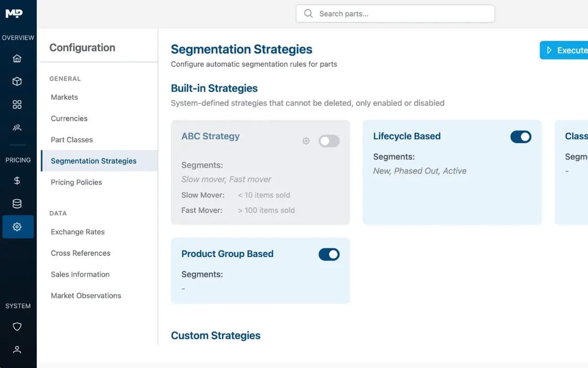The width and height of the screenshot is (588, 368).
Task: Click the search parts field
Action: pyautogui.click(x=395, y=13)
